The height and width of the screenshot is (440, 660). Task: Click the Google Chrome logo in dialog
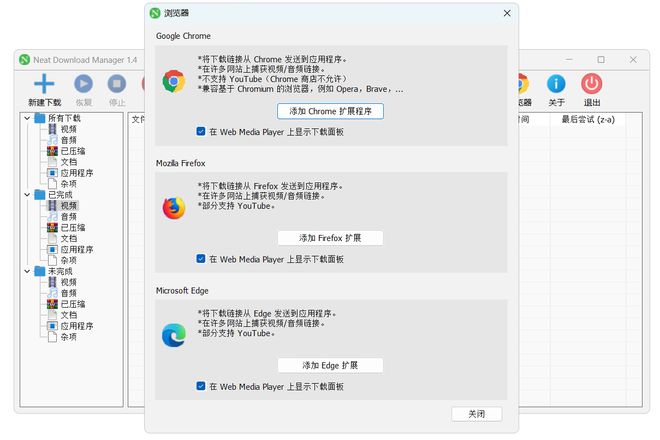pyautogui.click(x=174, y=81)
